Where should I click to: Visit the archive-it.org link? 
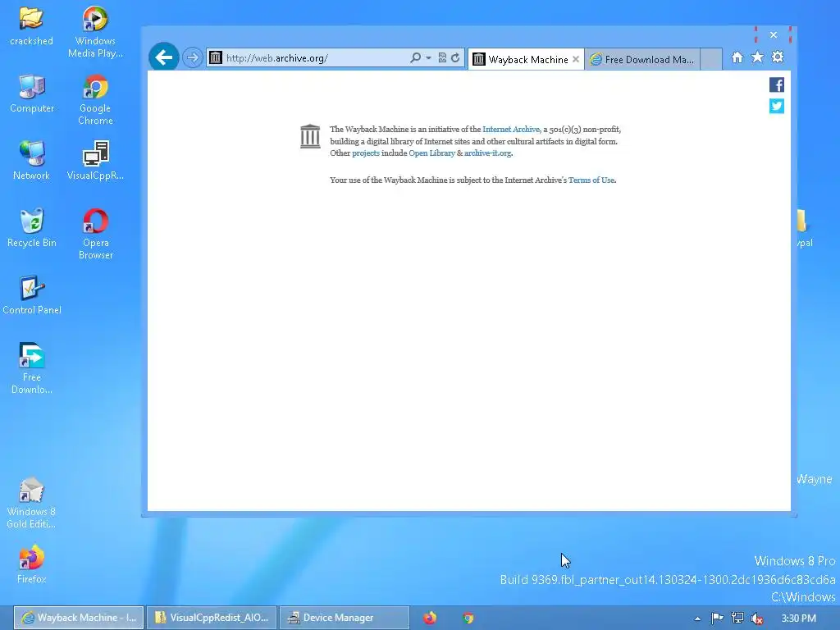click(x=487, y=153)
